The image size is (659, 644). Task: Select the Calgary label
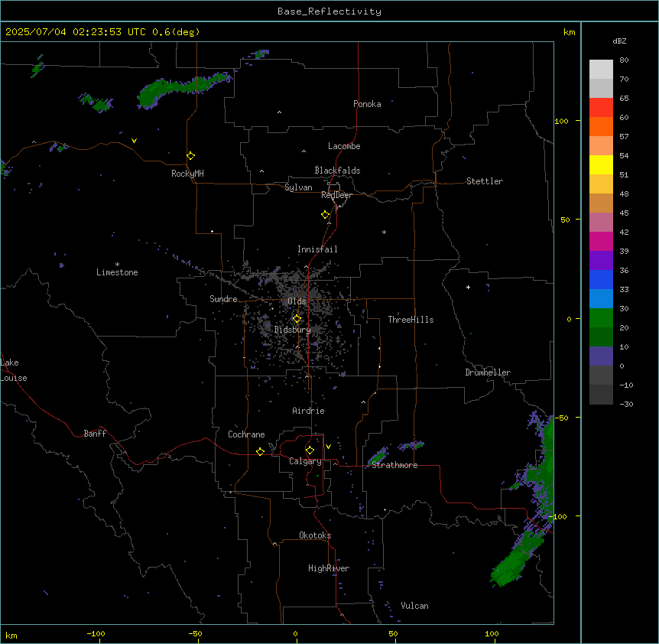[305, 461]
